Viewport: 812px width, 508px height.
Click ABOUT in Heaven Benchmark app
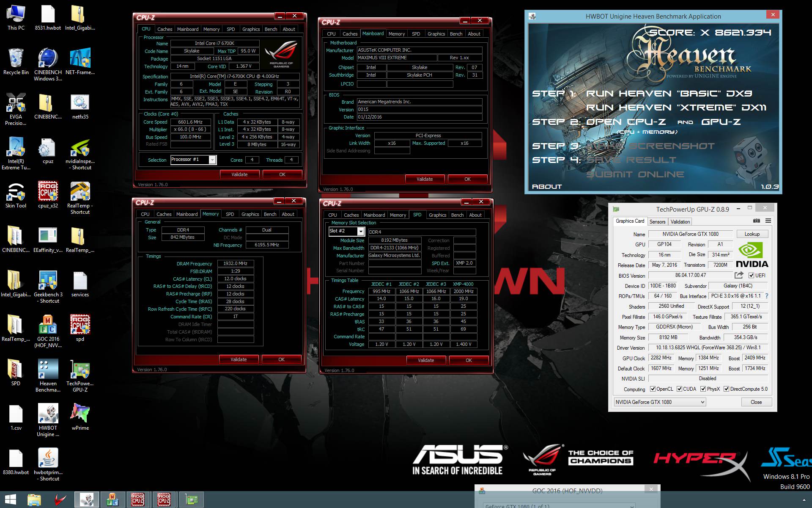[x=547, y=187]
